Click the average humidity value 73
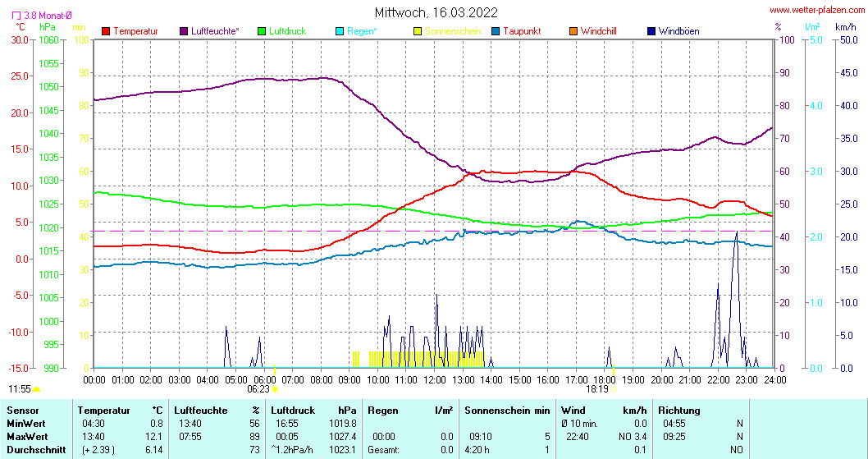 [x=254, y=450]
